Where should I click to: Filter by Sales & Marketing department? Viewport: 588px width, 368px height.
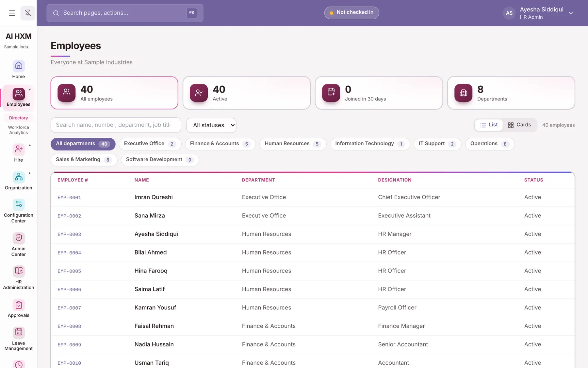pyautogui.click(x=84, y=160)
